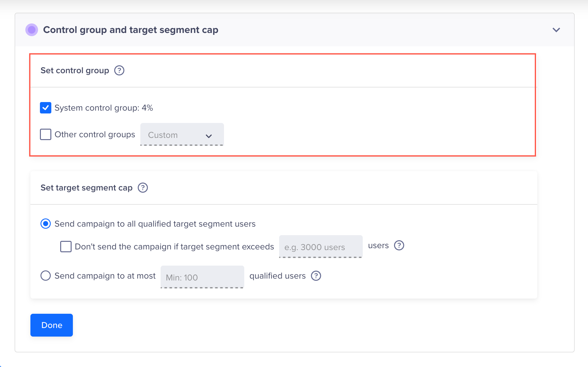The height and width of the screenshot is (367, 588).
Task: Open the Custom control groups dropdown
Action: pyautogui.click(x=182, y=135)
